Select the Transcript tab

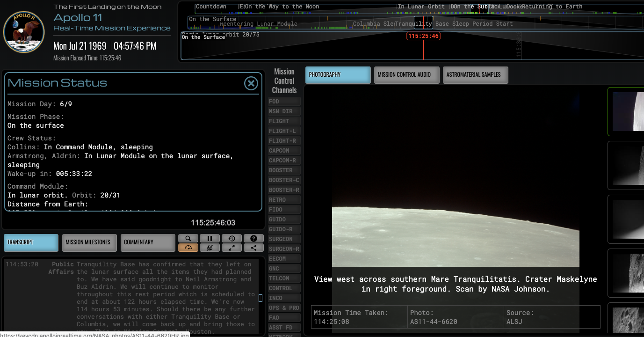click(x=31, y=242)
